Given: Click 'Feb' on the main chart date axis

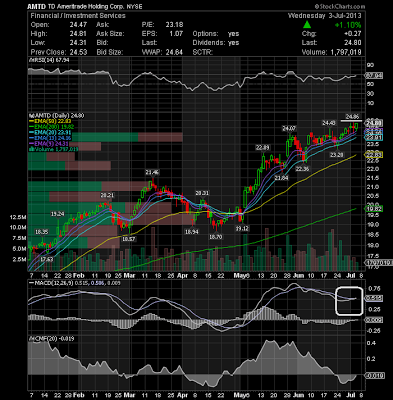Looking at the screenshot, I should click(78, 276).
